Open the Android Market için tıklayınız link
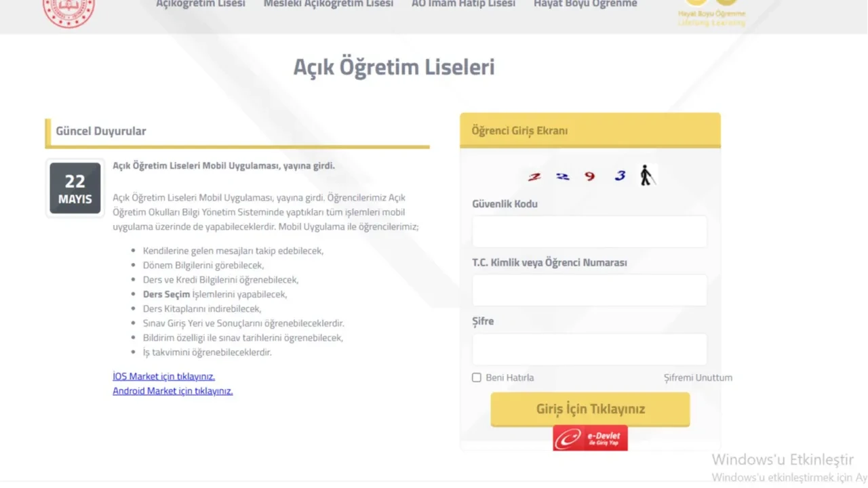Viewport: 868px width, 488px height. pos(172,391)
